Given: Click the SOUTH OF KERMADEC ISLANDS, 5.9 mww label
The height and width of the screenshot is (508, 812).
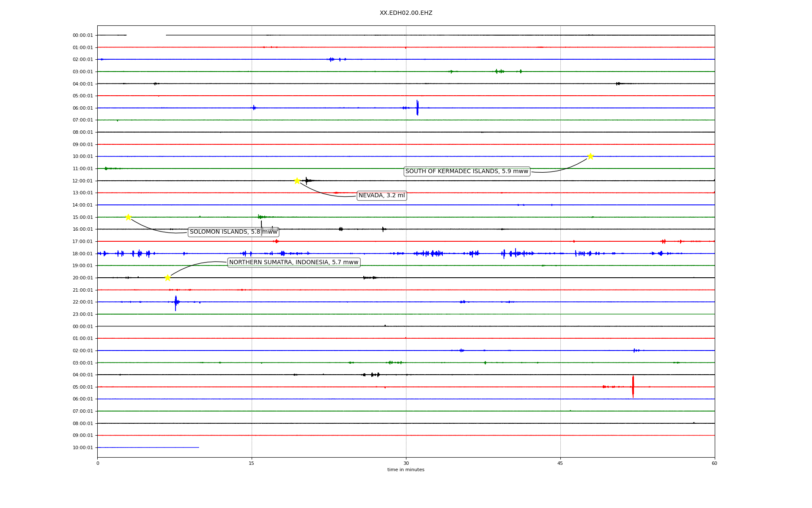Looking at the screenshot, I should (466, 171).
